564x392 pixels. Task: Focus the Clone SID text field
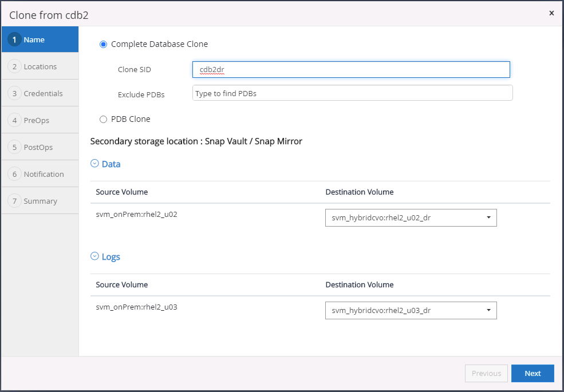351,69
